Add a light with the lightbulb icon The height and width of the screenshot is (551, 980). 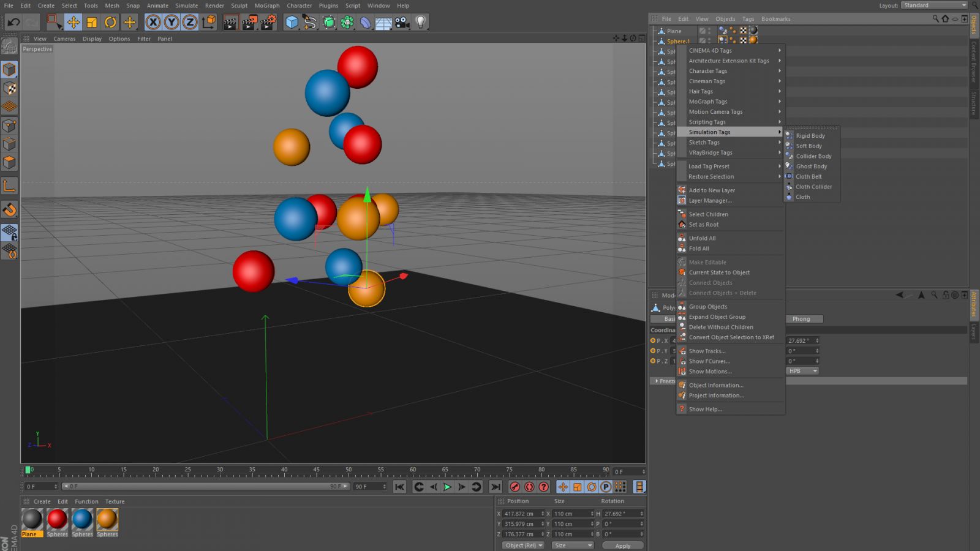tap(421, 23)
